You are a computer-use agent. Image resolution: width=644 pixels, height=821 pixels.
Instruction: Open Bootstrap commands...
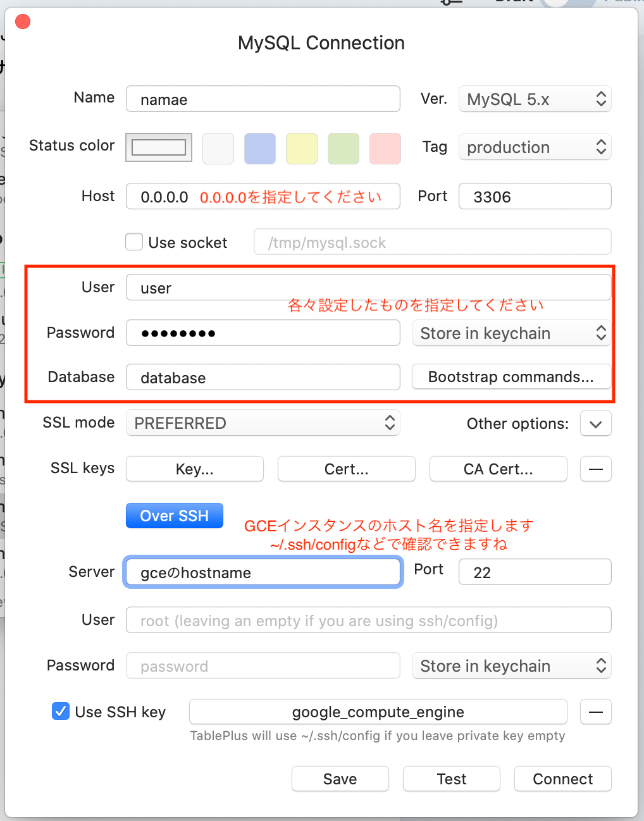pyautogui.click(x=511, y=377)
